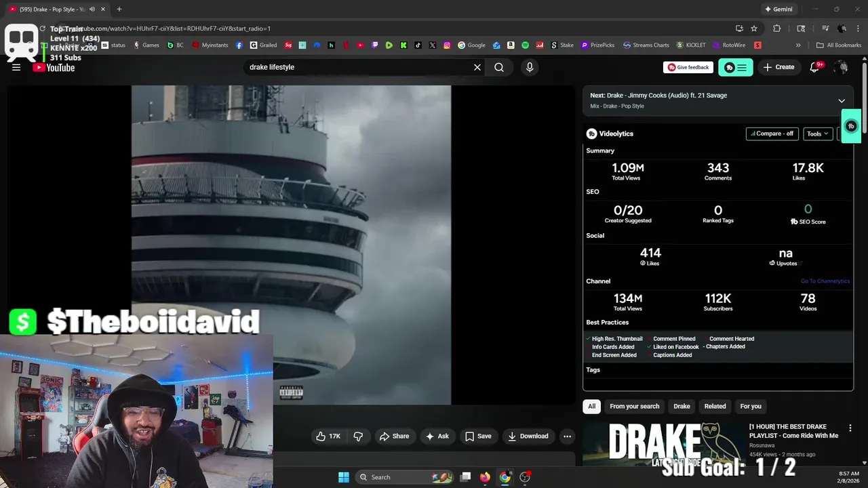The image size is (868, 488).
Task: Save the video to a playlist
Action: click(x=478, y=436)
